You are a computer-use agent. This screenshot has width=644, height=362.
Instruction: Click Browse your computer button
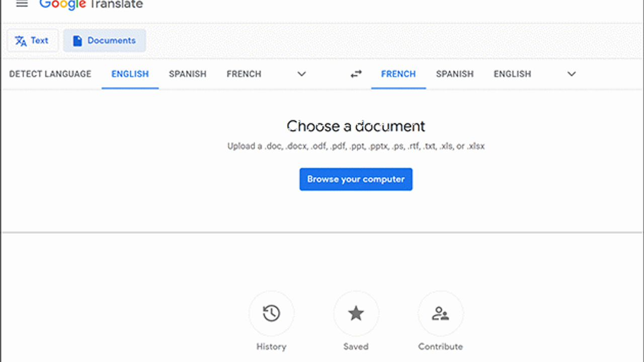point(356,179)
